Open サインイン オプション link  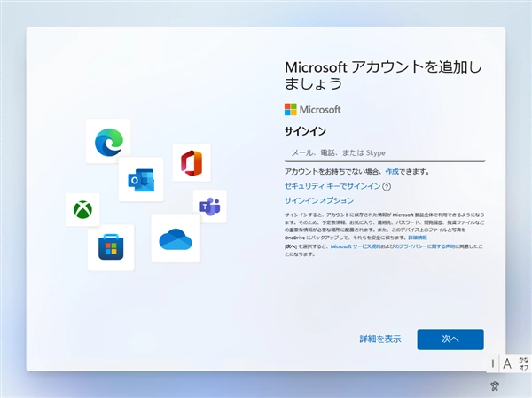319,200
